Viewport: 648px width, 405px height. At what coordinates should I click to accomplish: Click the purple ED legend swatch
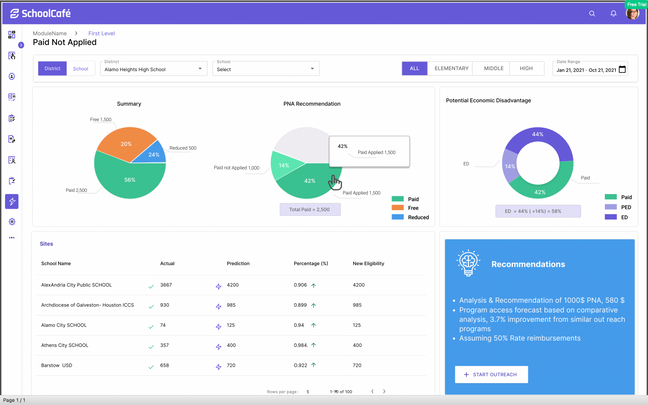(x=611, y=217)
